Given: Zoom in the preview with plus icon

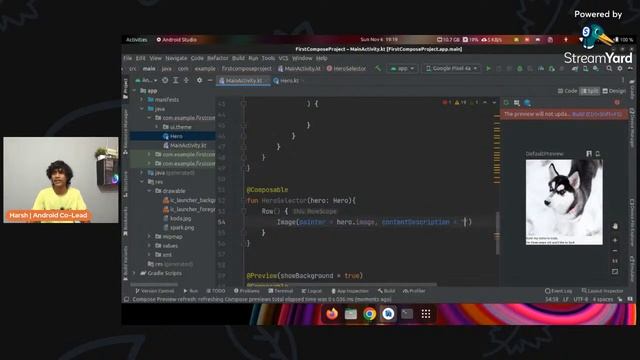Looking at the screenshot, I should 615,240.
